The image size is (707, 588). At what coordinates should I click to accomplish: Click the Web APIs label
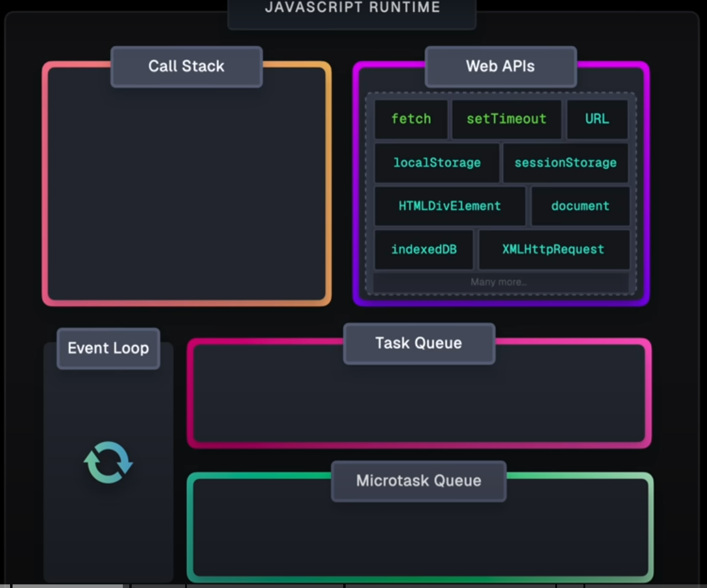coord(500,67)
